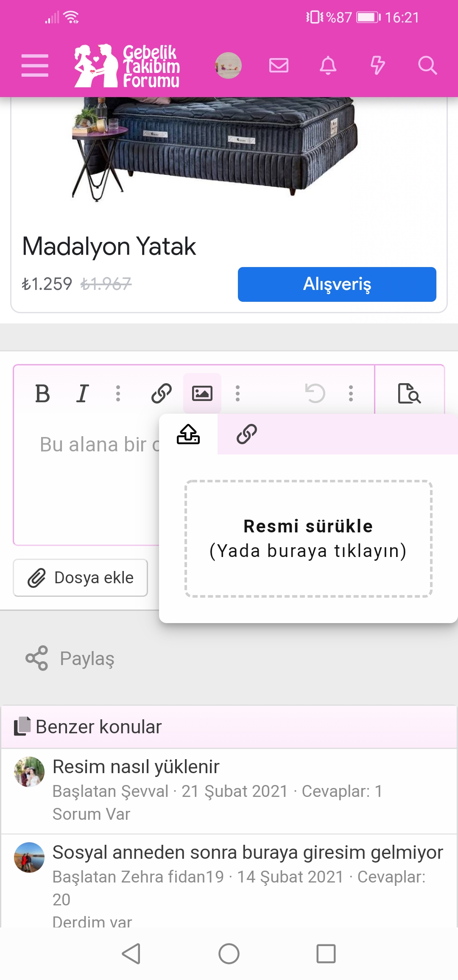Click the Dosya ekle button
458x980 pixels.
pyautogui.click(x=80, y=577)
